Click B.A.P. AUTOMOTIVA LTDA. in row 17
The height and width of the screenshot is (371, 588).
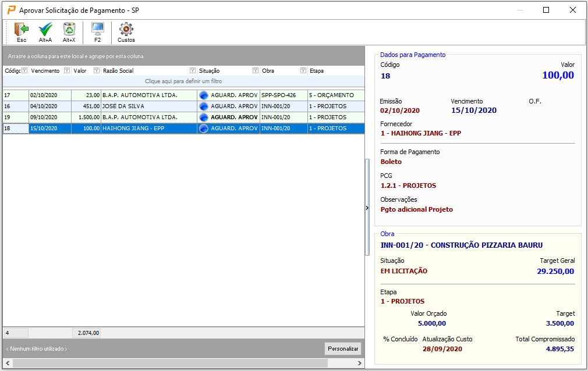(149, 95)
